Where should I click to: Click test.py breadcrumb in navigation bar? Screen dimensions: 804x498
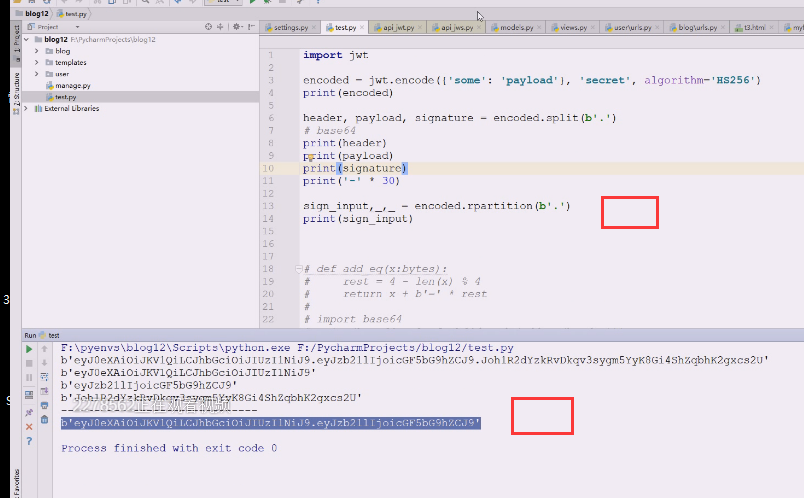pos(72,14)
